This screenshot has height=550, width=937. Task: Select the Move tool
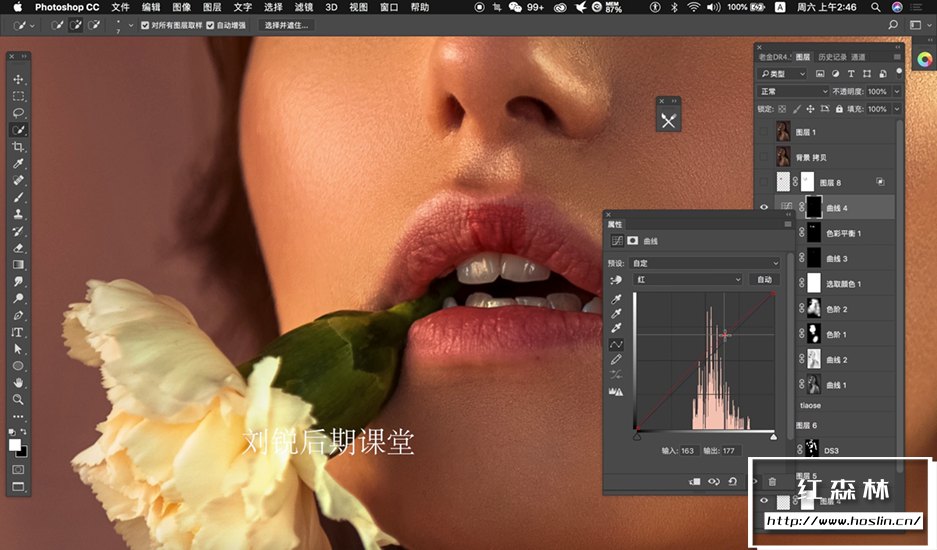pyautogui.click(x=18, y=79)
